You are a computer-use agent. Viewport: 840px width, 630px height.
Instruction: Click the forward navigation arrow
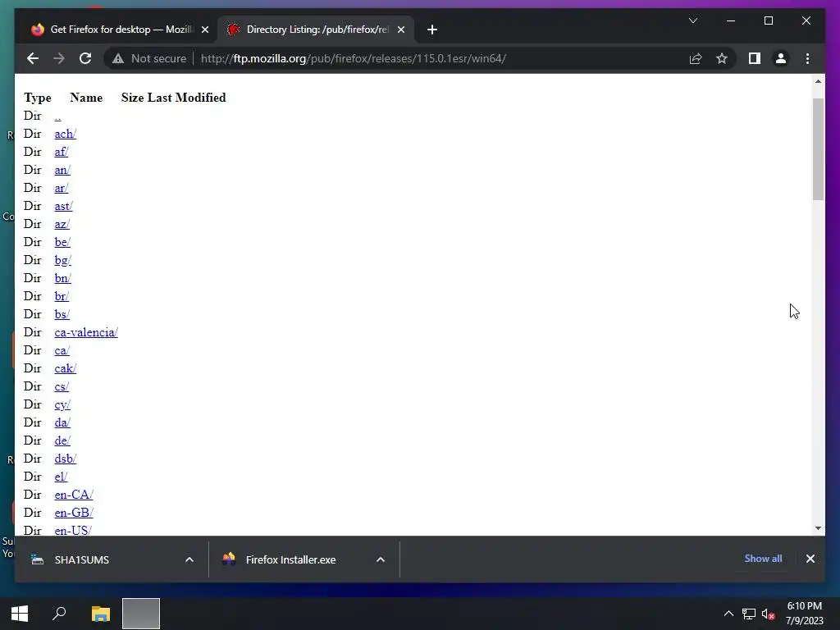click(x=59, y=58)
